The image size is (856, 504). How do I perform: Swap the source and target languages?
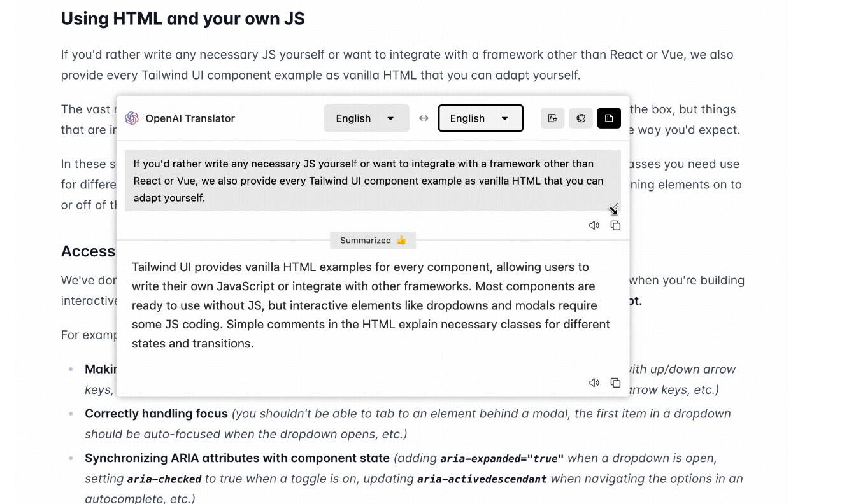pyautogui.click(x=424, y=118)
